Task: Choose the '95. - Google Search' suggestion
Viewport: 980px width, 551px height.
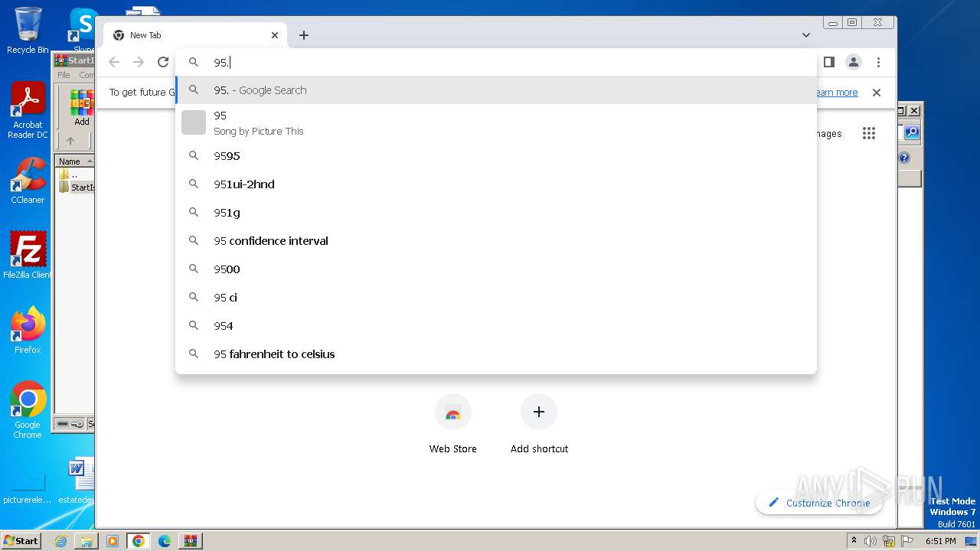Action: [x=496, y=90]
